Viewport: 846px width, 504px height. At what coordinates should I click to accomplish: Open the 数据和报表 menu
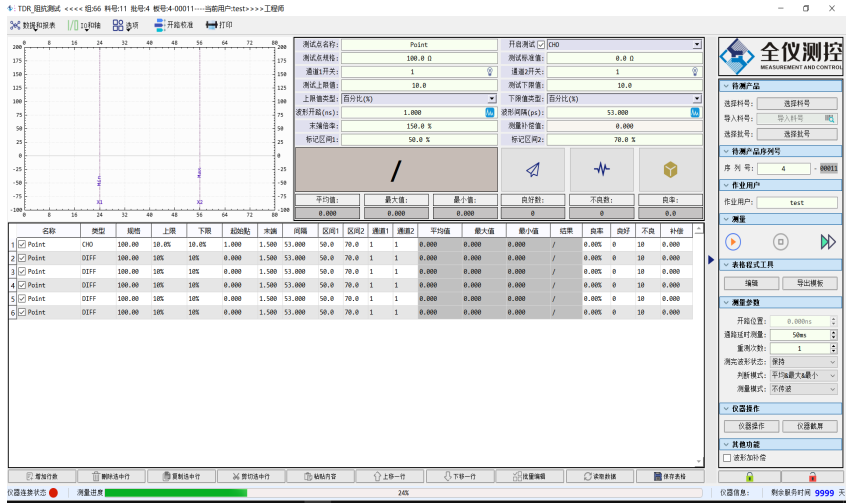[x=33, y=24]
